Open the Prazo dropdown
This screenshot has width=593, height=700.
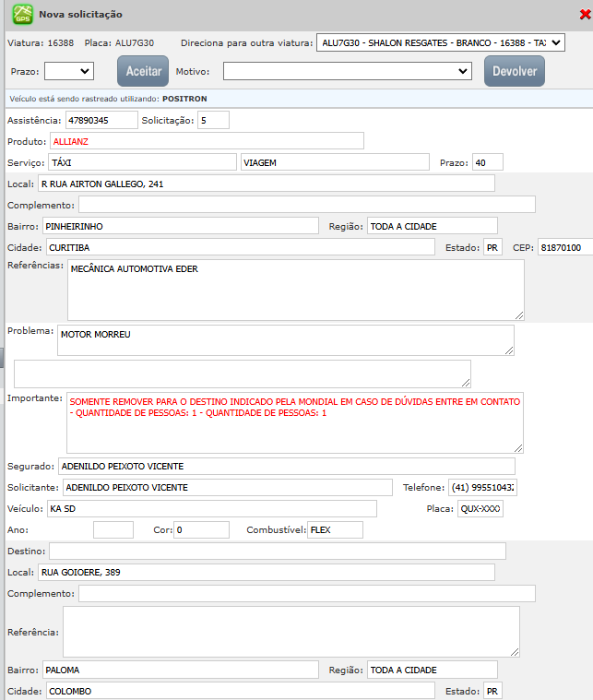click(x=69, y=71)
